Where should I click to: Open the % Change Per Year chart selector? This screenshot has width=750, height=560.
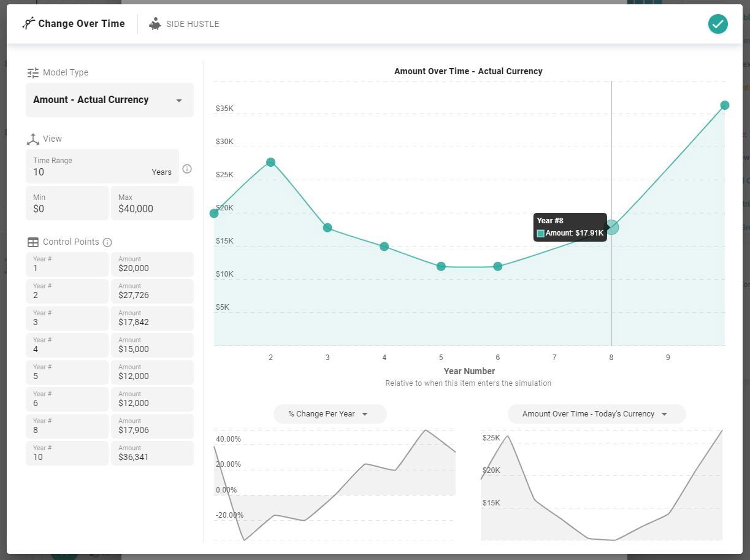point(329,413)
